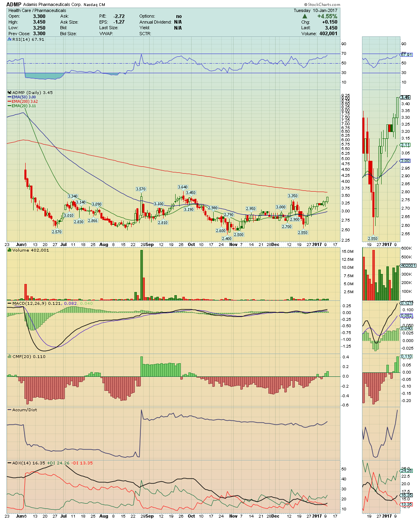Viewport: 420px width, 520px height.
Task: Click the Aug label on price chart axis
Action: [104, 244]
